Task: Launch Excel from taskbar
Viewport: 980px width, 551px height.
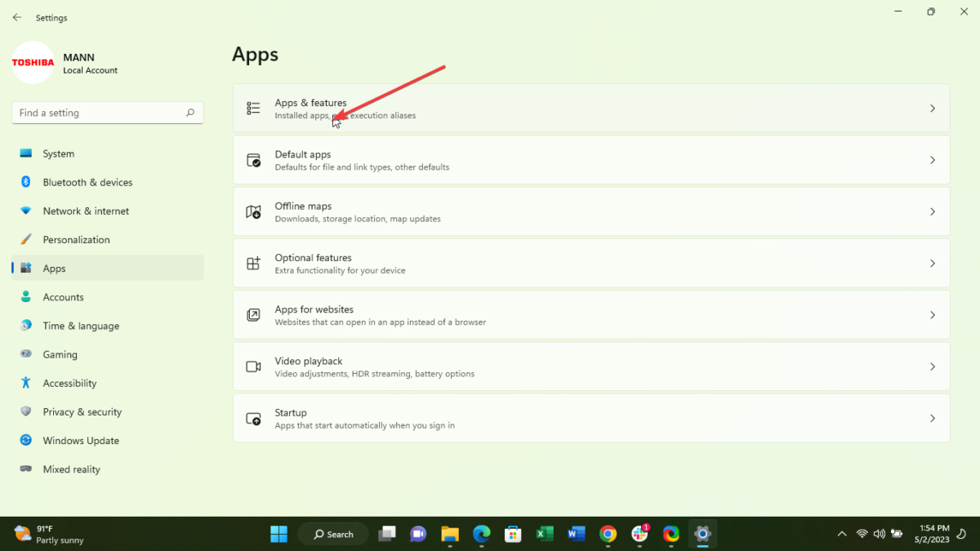Action: 545,534
